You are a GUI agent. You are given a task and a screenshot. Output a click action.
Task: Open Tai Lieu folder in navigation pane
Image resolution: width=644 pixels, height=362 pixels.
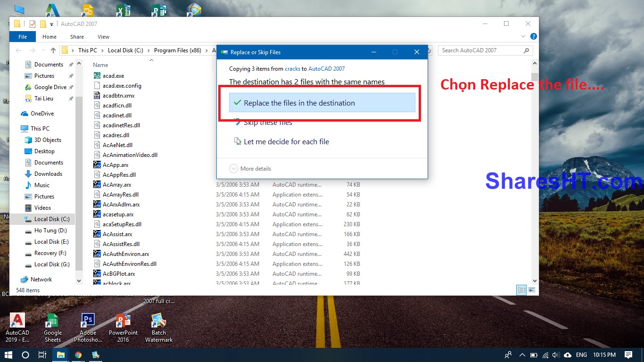pyautogui.click(x=43, y=99)
